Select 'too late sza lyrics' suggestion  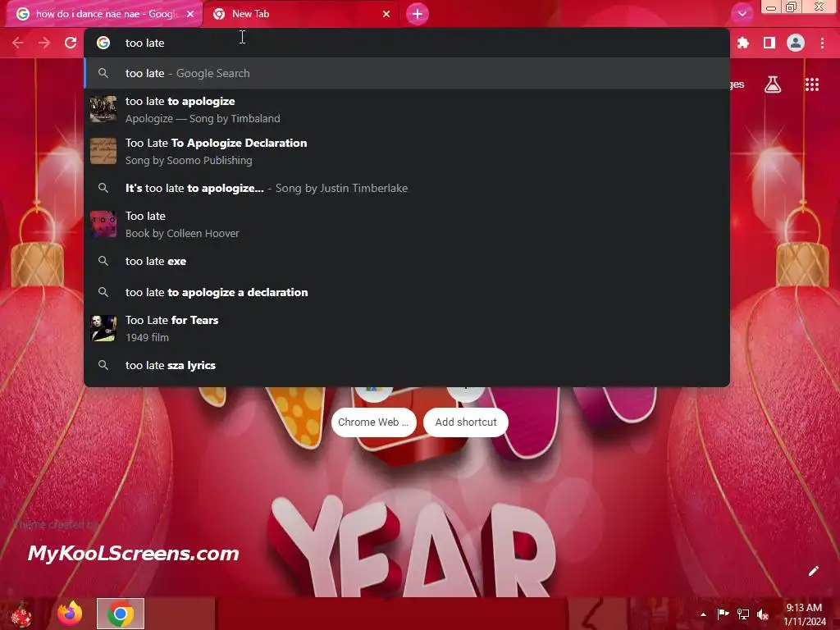point(407,365)
